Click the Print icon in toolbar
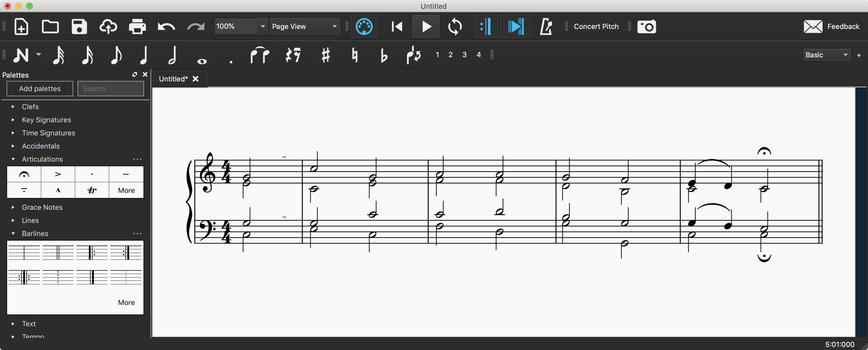Image resolution: width=868 pixels, height=350 pixels. [137, 26]
